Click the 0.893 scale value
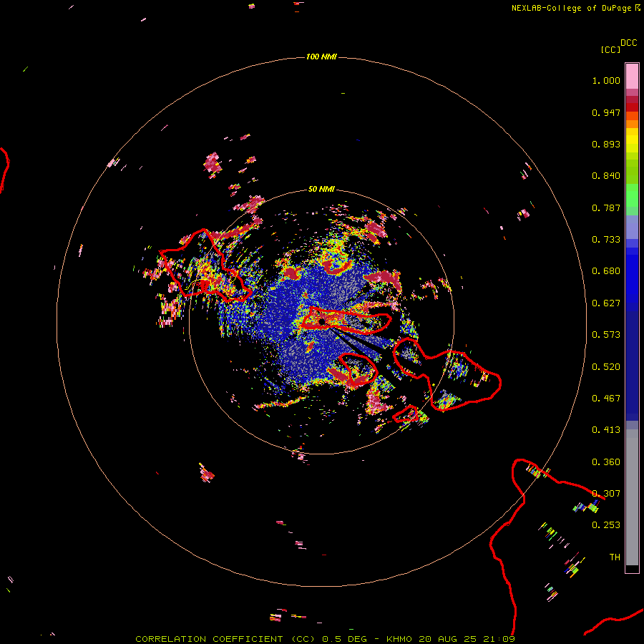The width and height of the screenshot is (644, 644). 606,144
